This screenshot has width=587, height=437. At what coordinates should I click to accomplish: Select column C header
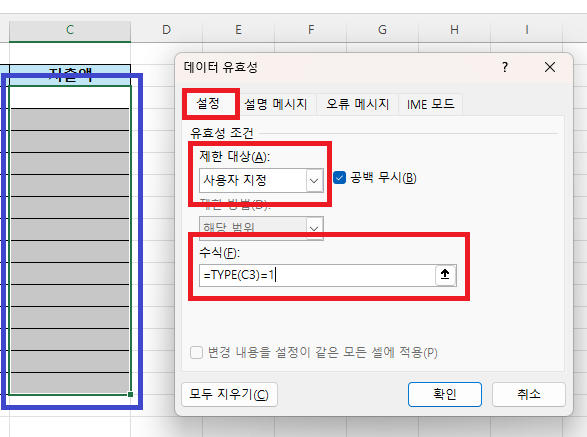pos(70,30)
